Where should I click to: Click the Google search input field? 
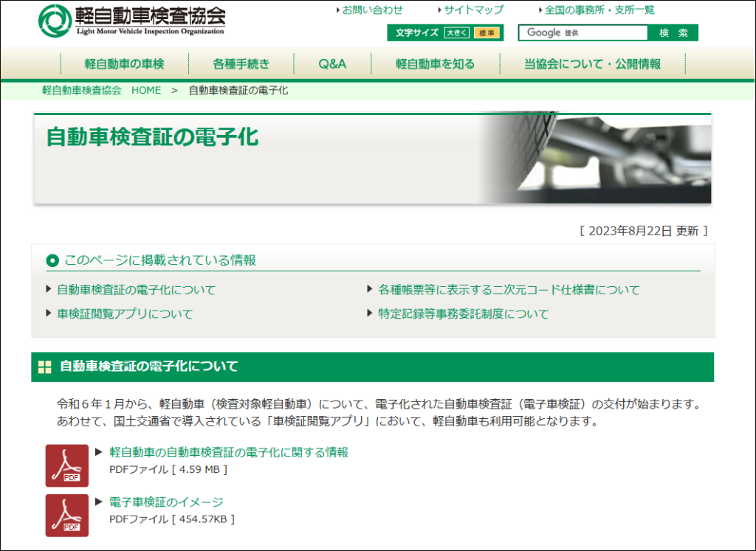(583, 33)
